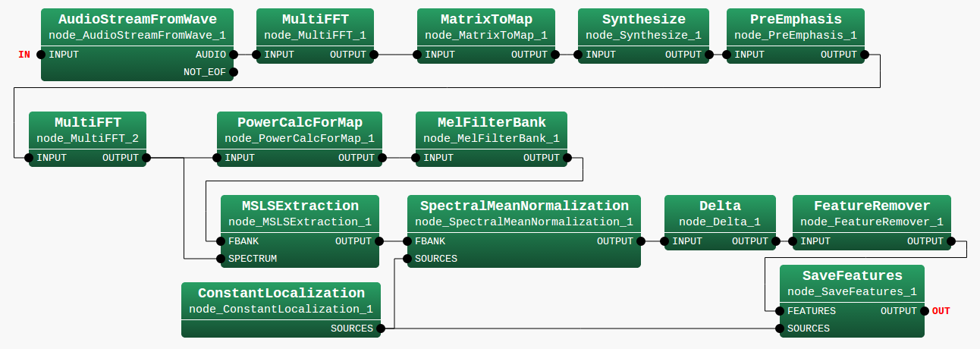Click the NOT_EOF port on AudioStreamFromWave
Viewport: 980px width, 349px height.
pos(234,72)
